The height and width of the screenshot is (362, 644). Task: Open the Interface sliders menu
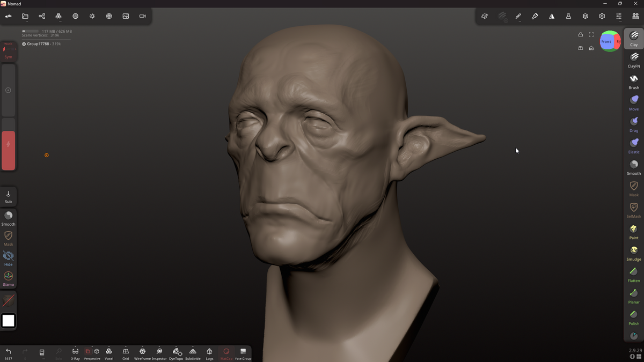tap(619, 16)
